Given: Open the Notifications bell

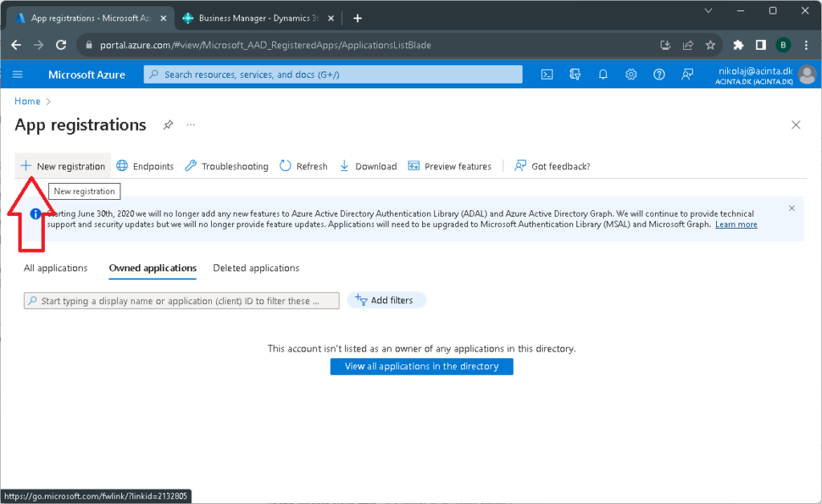Looking at the screenshot, I should point(603,74).
